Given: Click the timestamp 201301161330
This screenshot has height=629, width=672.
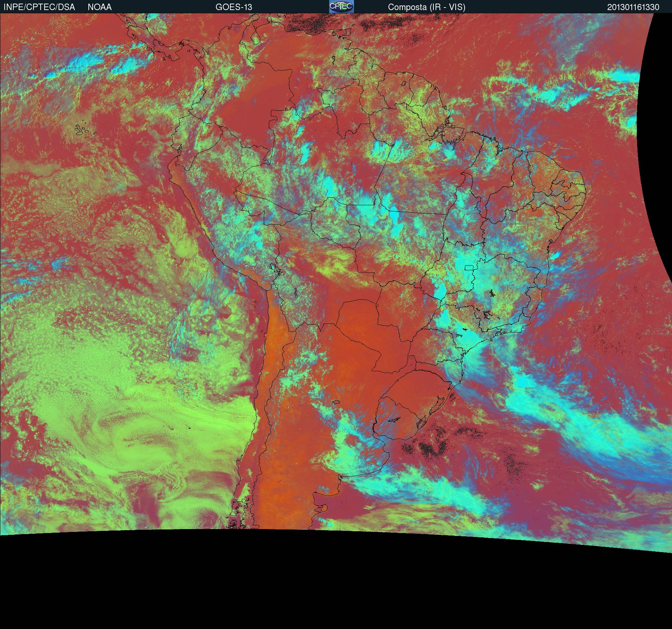Looking at the screenshot, I should click(633, 7).
